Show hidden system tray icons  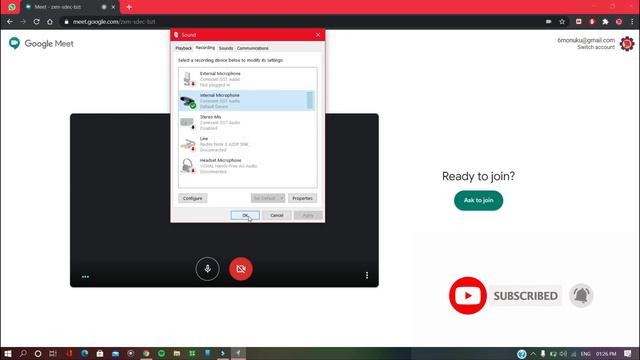[533, 354]
